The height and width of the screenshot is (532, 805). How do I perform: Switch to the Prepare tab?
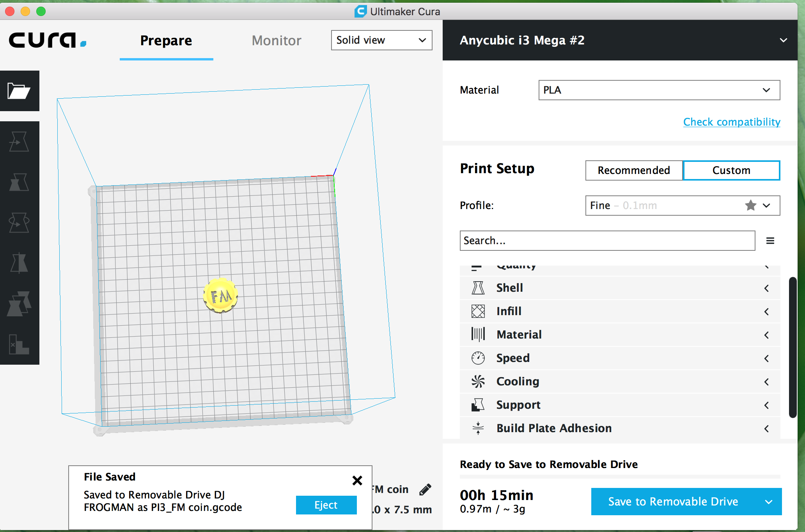[166, 41]
